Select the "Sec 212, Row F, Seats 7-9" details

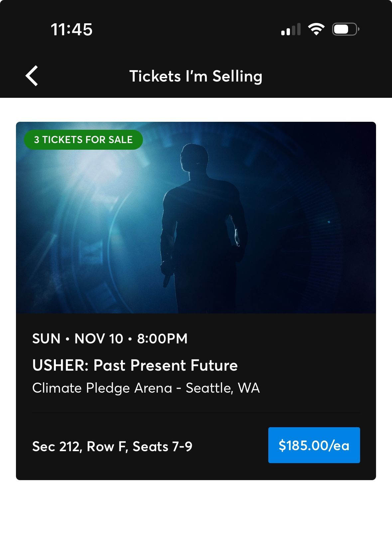coord(112,447)
